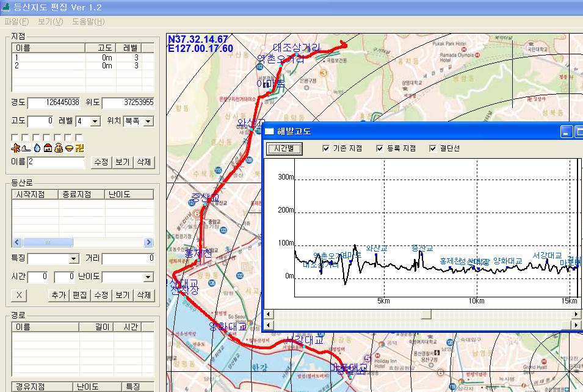Click the 길이 column header in 경로
Viewport: 583px width, 392px height.
(x=96, y=327)
